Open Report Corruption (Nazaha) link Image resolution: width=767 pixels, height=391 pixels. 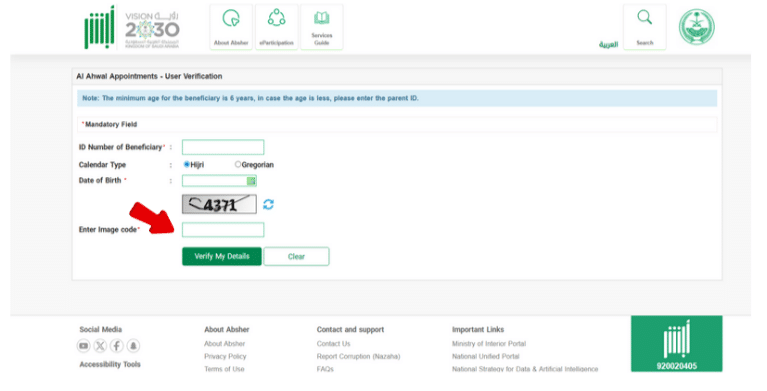pyautogui.click(x=358, y=357)
